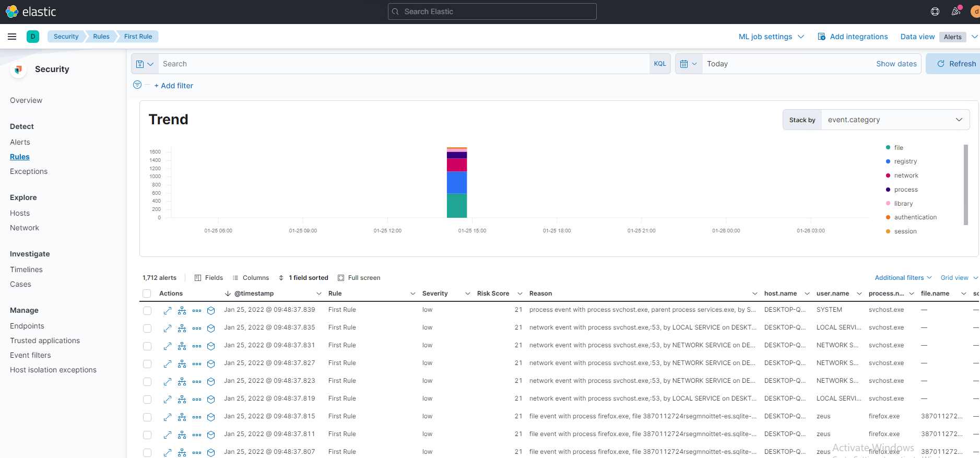
Task: Open more actions for the 09:48:37.827 row
Action: tap(197, 364)
